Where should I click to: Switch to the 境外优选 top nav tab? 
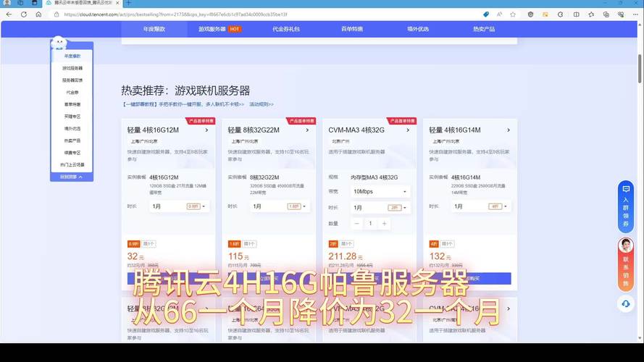418,29
